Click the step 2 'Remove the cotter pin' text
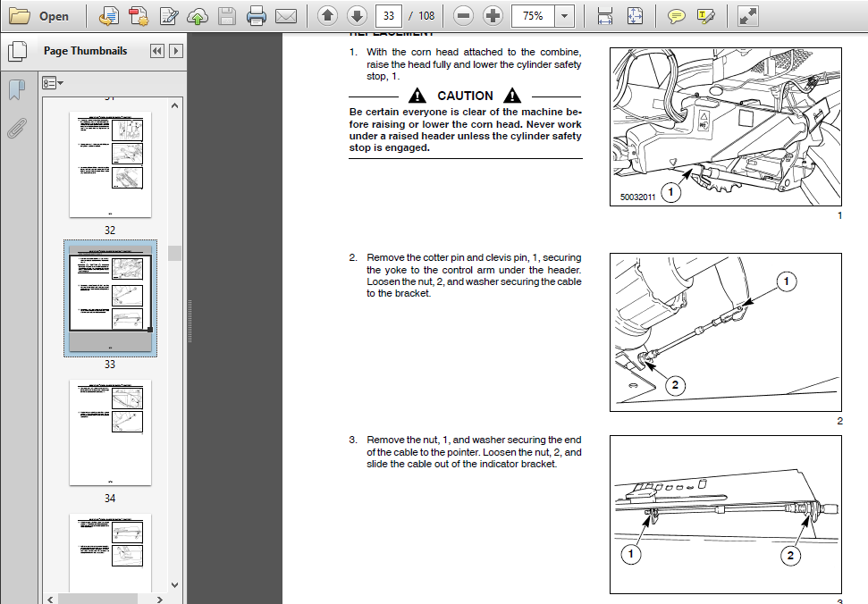 click(474, 275)
